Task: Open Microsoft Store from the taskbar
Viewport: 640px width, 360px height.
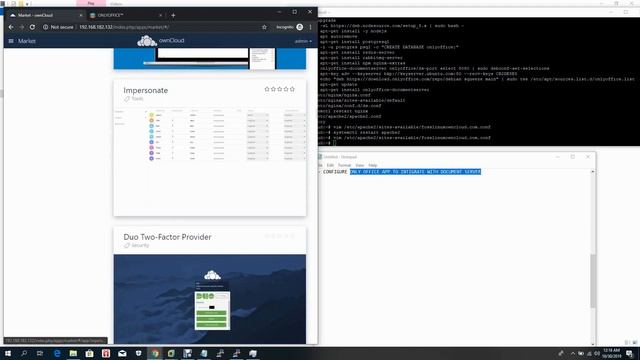Action: tap(89, 353)
